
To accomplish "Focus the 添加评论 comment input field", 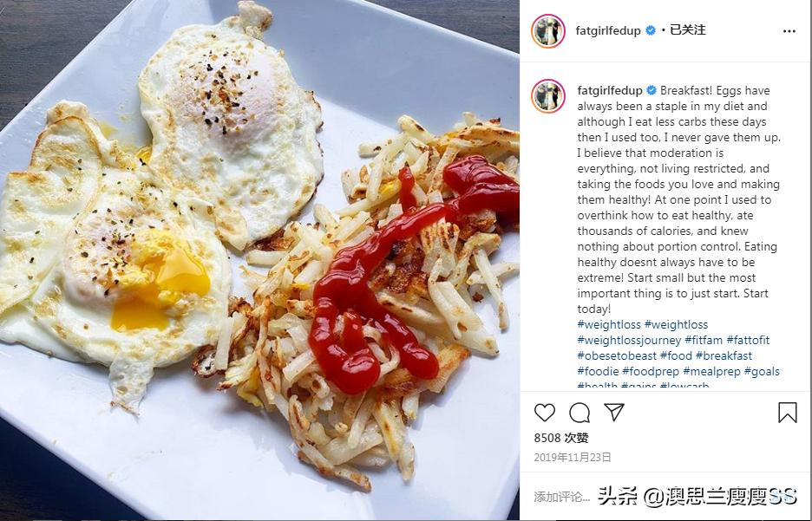I will [x=561, y=498].
